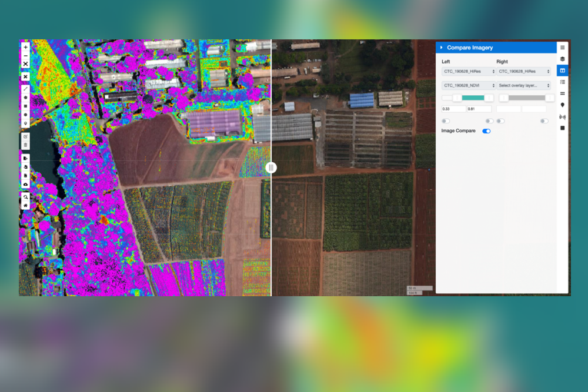Open the location pin sidebar icon
This screenshot has height=392, width=588.
(x=562, y=105)
